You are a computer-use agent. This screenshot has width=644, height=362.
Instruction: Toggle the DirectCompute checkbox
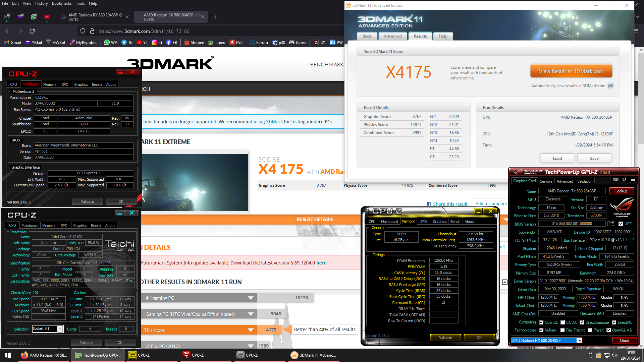tap(582, 322)
